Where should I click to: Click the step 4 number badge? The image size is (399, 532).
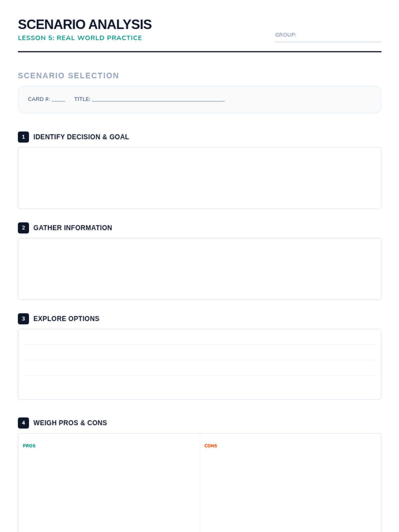(23, 423)
